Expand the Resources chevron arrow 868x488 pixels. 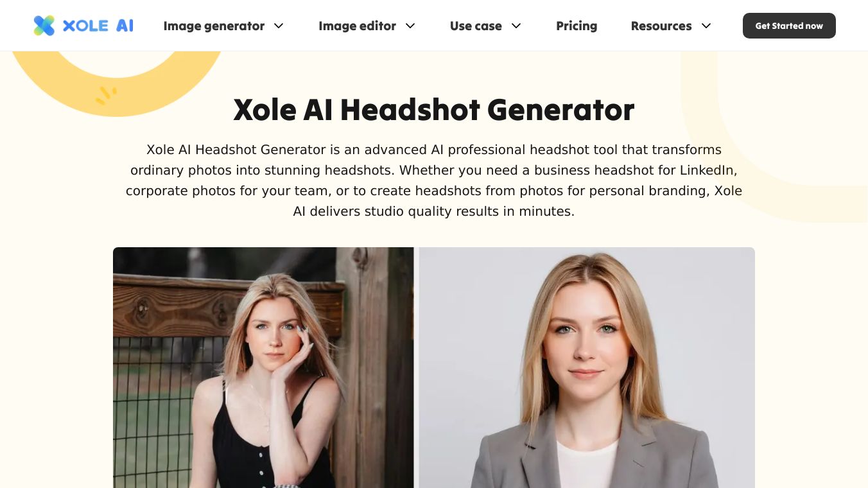click(706, 26)
